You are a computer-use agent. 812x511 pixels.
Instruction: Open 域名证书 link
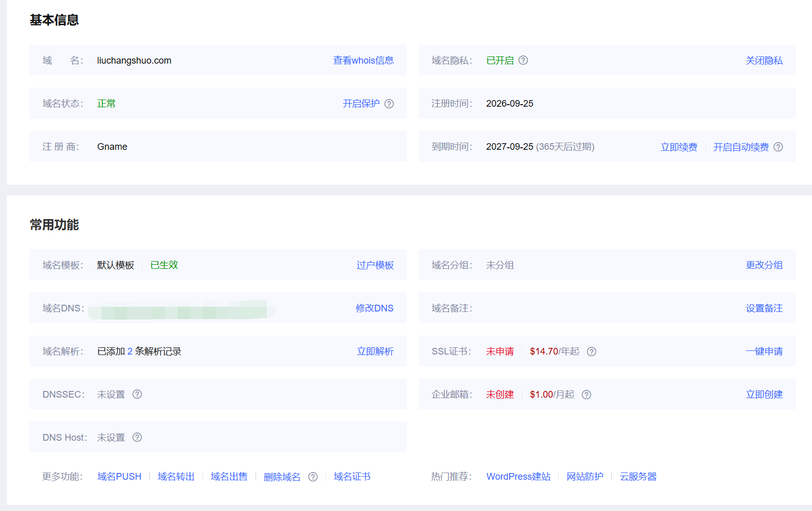point(352,476)
